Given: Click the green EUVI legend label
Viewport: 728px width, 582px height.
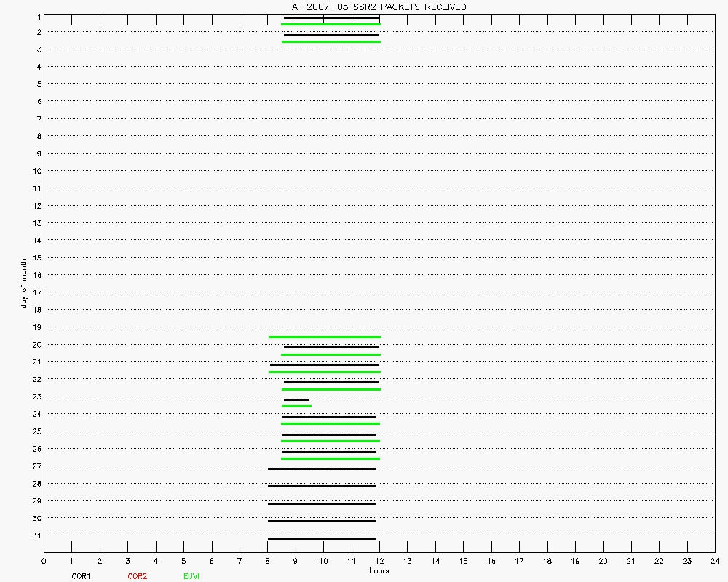Looking at the screenshot, I should 191,576.
